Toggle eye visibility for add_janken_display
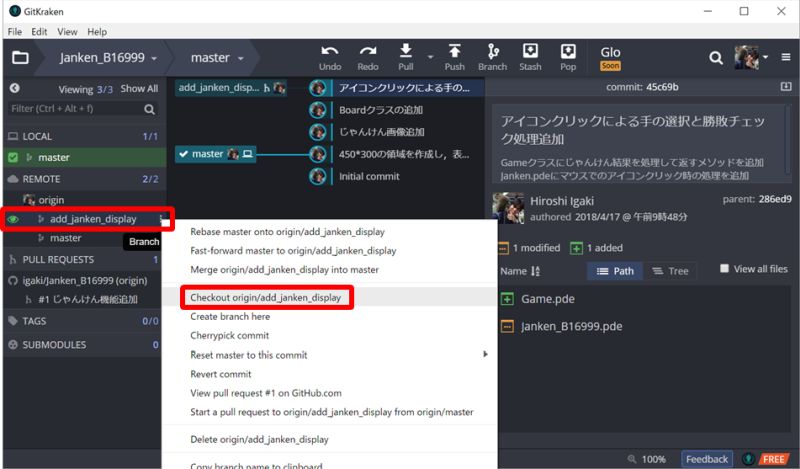This screenshot has height=469, width=800. [13, 219]
